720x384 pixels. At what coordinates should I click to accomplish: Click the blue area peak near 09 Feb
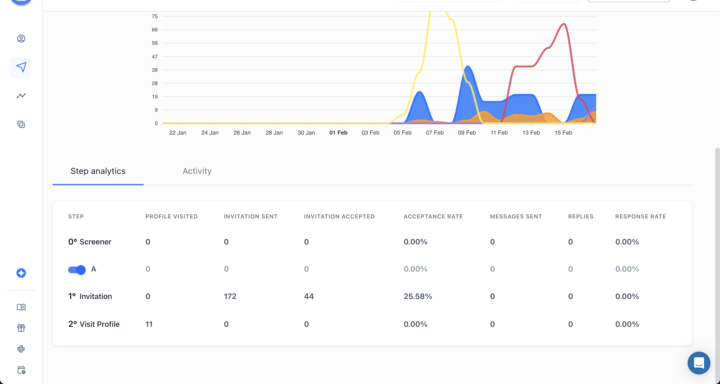(x=467, y=67)
